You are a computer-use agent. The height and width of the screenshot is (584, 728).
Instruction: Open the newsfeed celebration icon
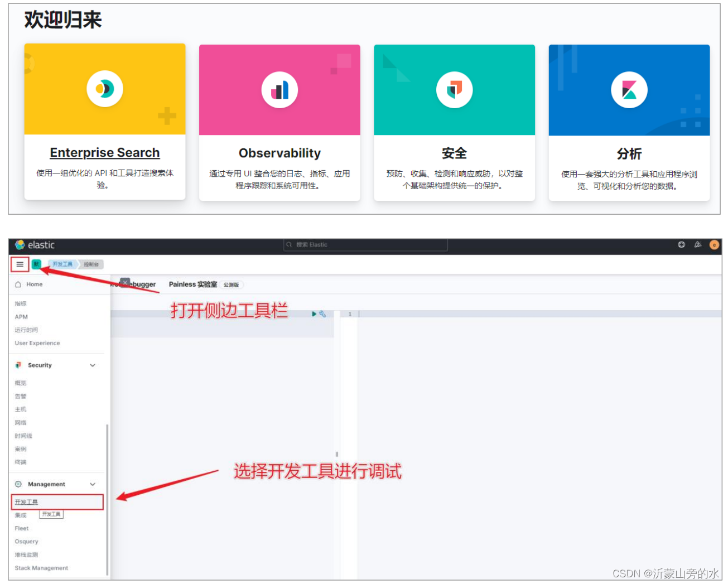(697, 245)
